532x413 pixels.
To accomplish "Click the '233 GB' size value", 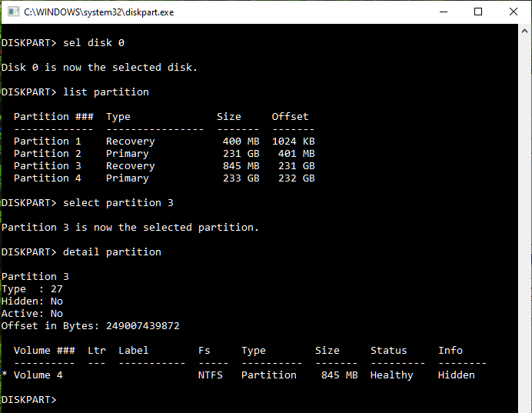I will click(241, 178).
